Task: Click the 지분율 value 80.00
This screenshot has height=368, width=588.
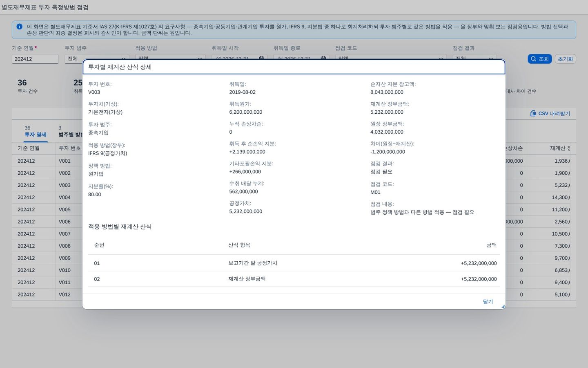Action: click(95, 195)
